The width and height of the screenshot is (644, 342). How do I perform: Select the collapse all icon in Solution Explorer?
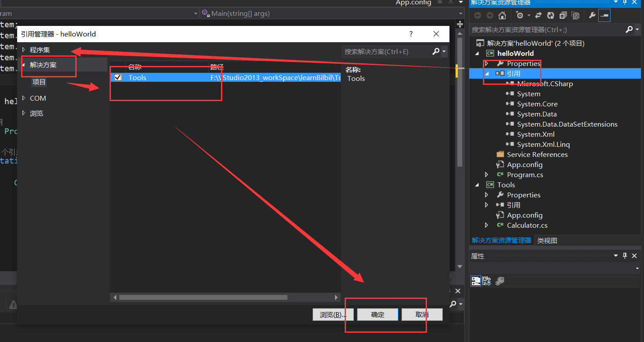pyautogui.click(x=563, y=15)
